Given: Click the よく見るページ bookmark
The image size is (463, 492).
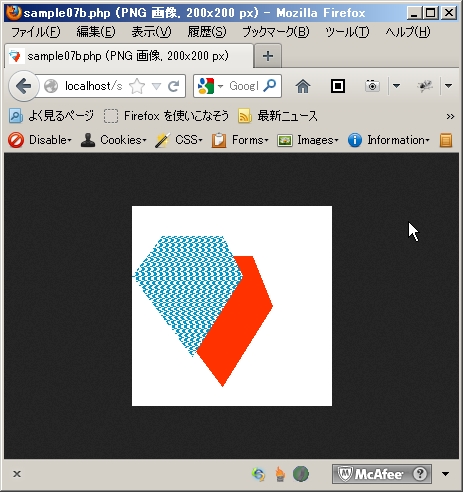Looking at the screenshot, I should click(51, 116).
